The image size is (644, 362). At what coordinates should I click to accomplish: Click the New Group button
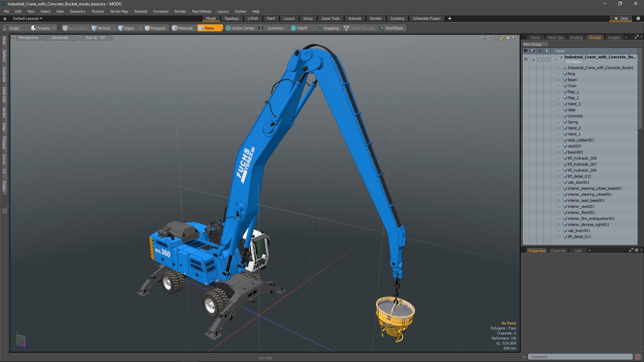tap(535, 44)
